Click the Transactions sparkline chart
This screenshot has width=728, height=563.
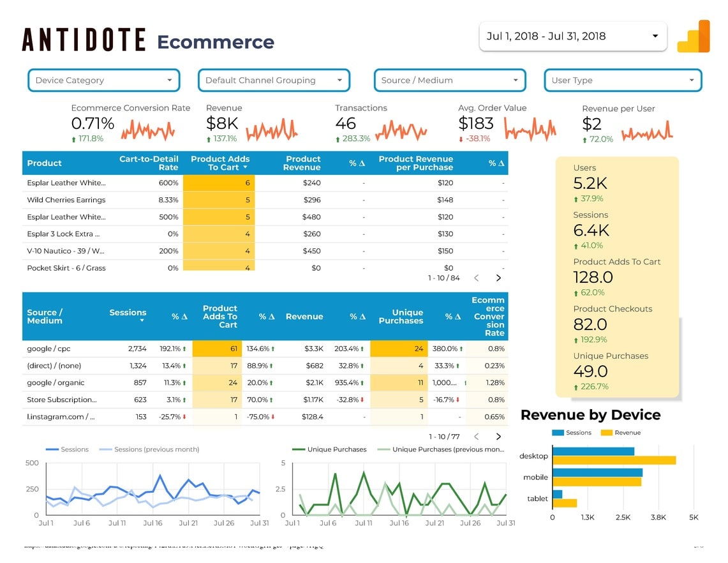pyautogui.click(x=401, y=131)
